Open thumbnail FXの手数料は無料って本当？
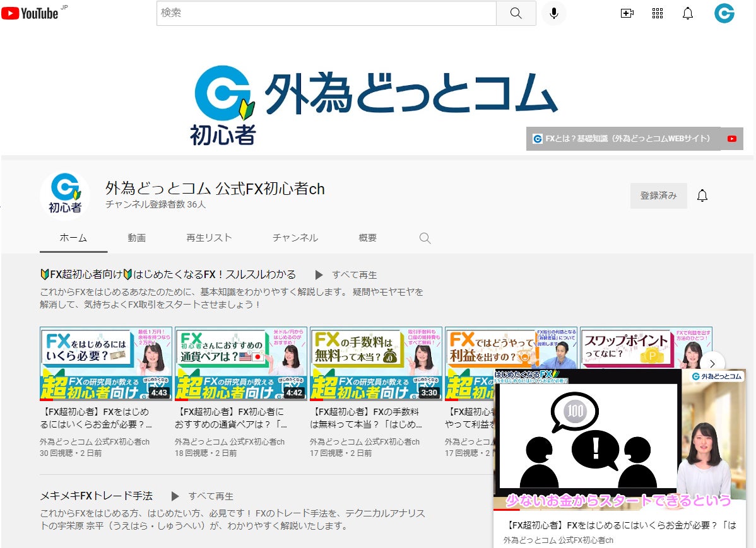 click(x=375, y=364)
